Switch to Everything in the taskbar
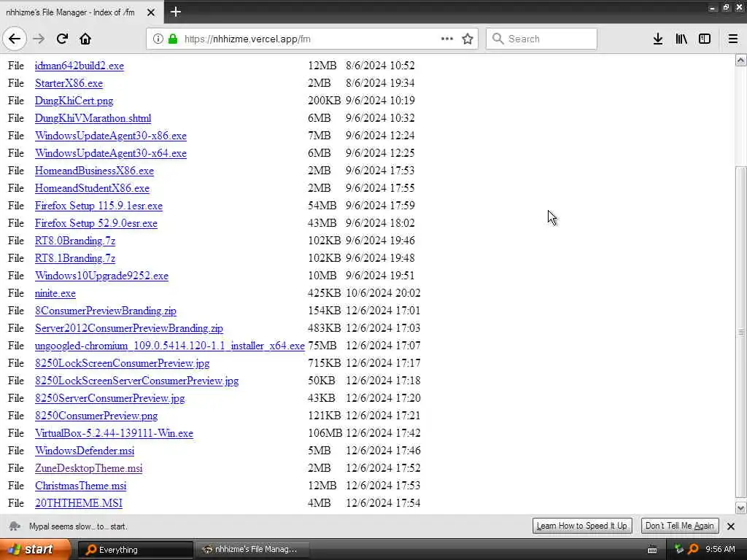 [135, 550]
